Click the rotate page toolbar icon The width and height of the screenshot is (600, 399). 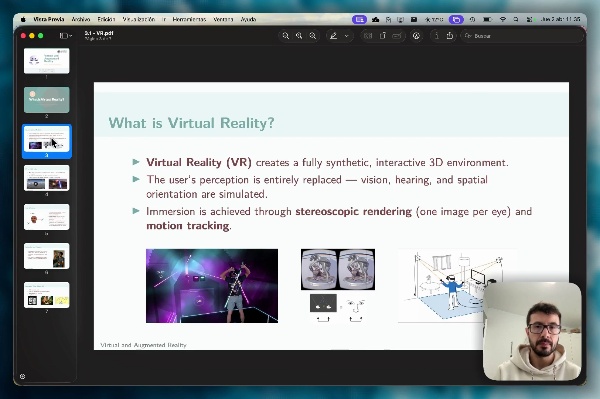pyautogui.click(x=383, y=36)
